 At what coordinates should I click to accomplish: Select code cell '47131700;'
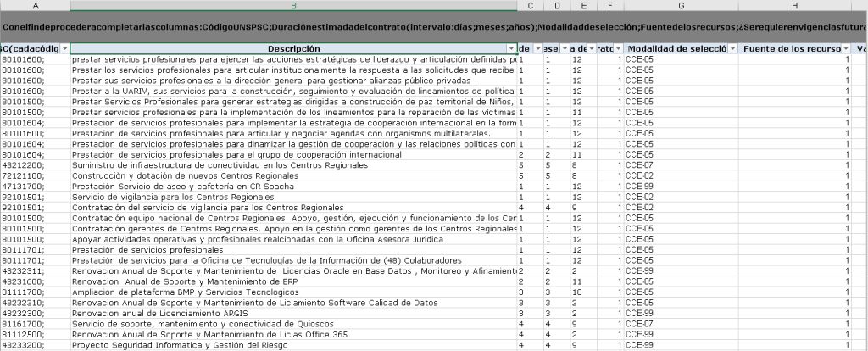tap(36, 186)
